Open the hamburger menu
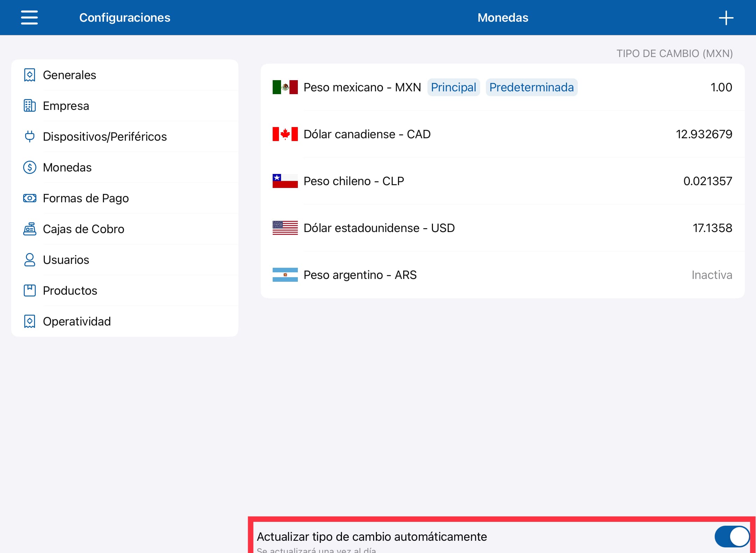Image resolution: width=756 pixels, height=553 pixels. coord(29,17)
